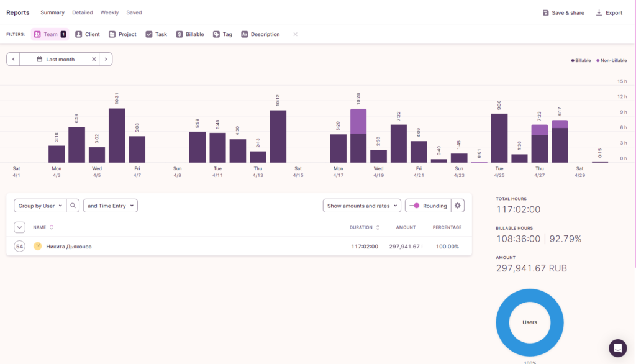
Task: Toggle Billable series in the chart legend
Action: [581, 61]
